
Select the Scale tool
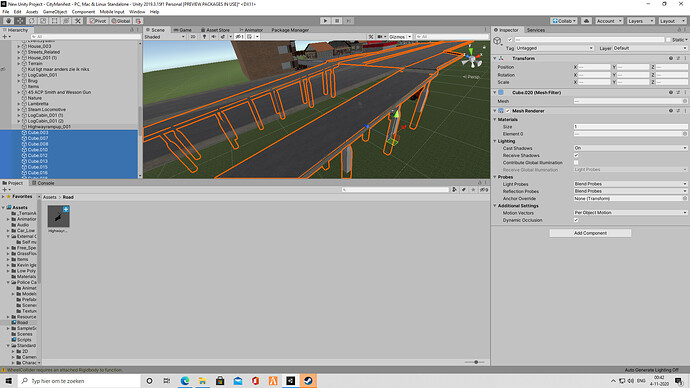43,21
